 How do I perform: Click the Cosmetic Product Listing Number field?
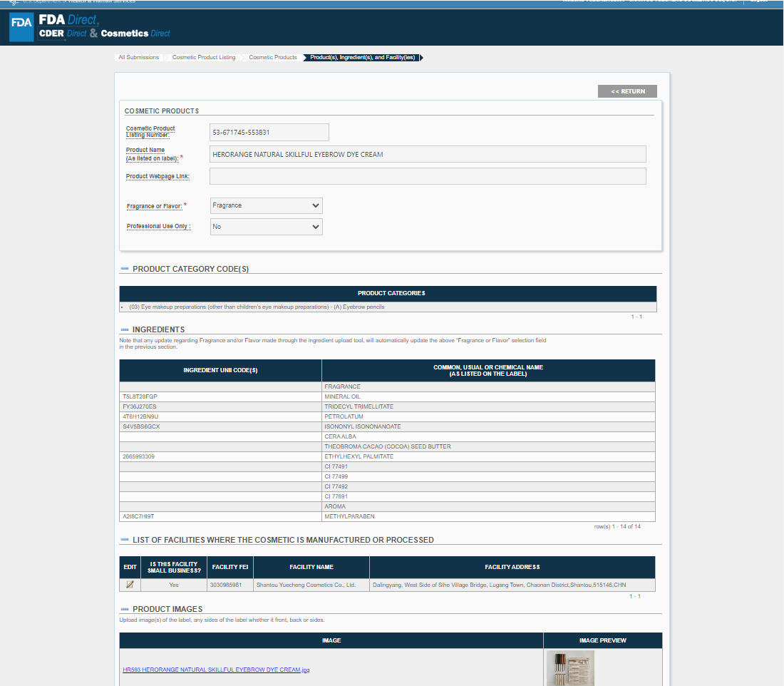(269, 132)
